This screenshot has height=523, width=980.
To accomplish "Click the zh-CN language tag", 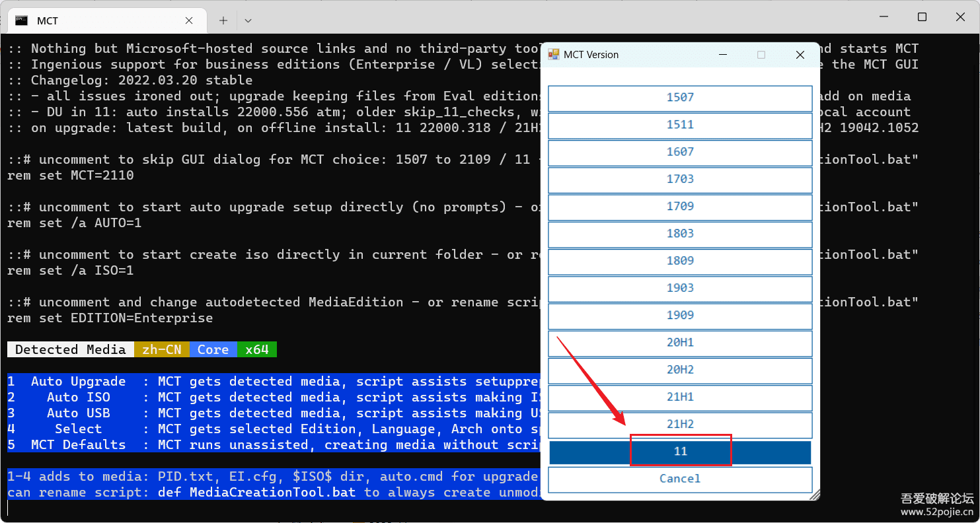I will [x=162, y=350].
